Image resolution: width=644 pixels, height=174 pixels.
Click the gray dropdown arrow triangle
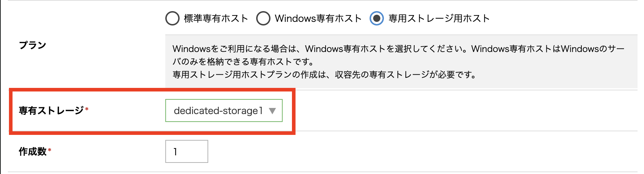pos(272,111)
